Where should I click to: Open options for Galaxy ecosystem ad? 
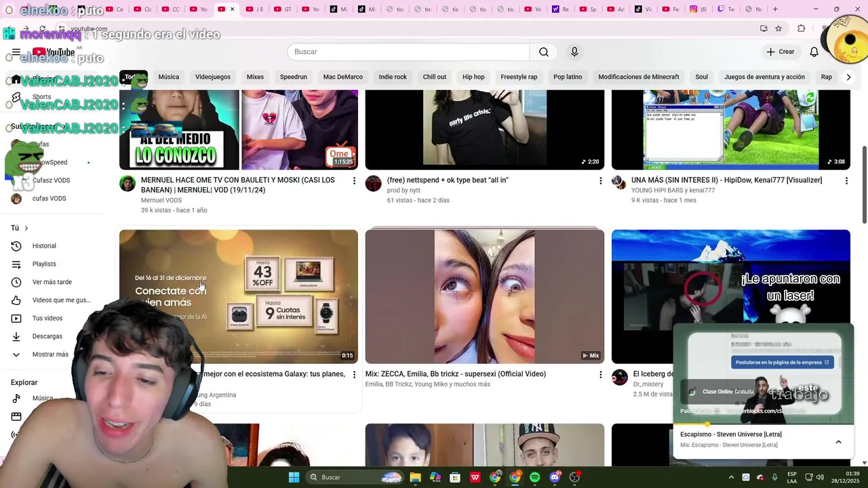click(x=354, y=375)
